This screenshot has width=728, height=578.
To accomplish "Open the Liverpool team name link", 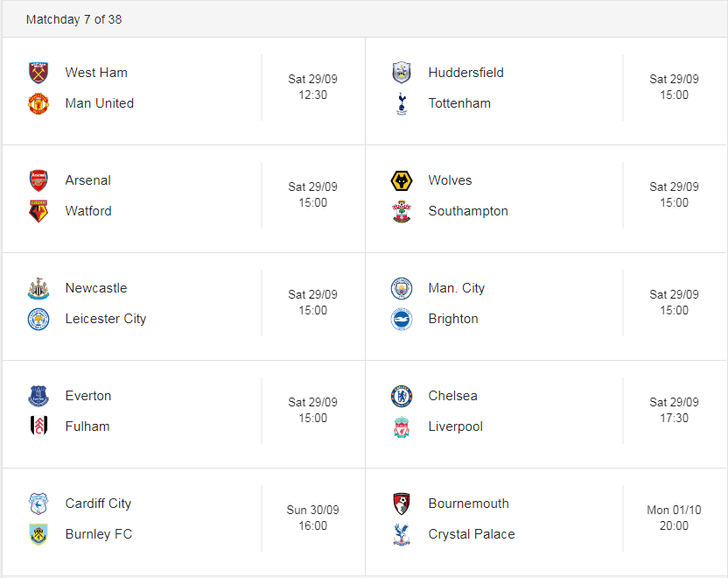I will click(x=456, y=426).
